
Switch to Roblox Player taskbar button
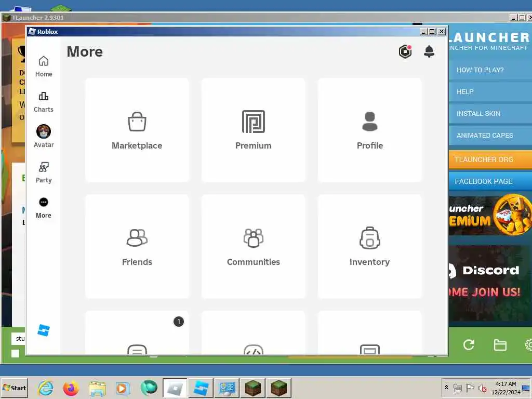point(175,388)
